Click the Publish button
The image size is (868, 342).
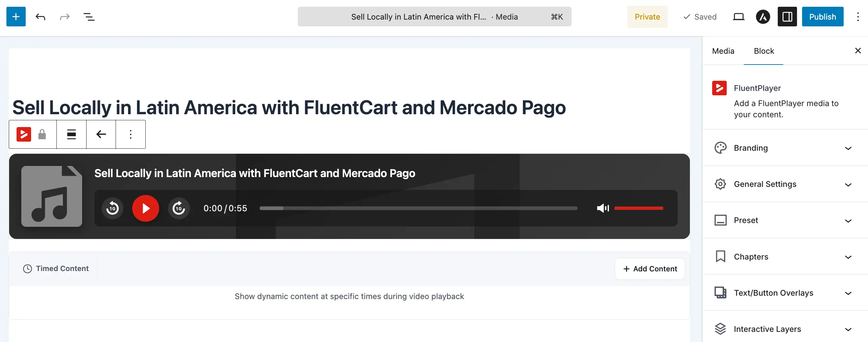point(823,17)
